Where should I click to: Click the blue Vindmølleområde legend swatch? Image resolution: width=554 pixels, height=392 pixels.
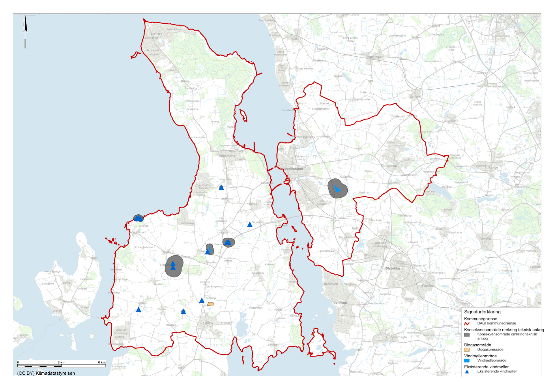tap(467, 361)
